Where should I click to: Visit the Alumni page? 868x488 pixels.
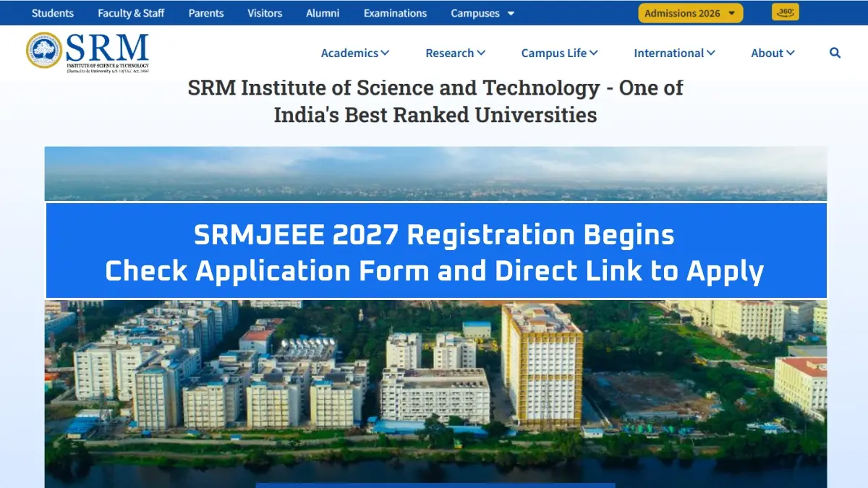[323, 13]
